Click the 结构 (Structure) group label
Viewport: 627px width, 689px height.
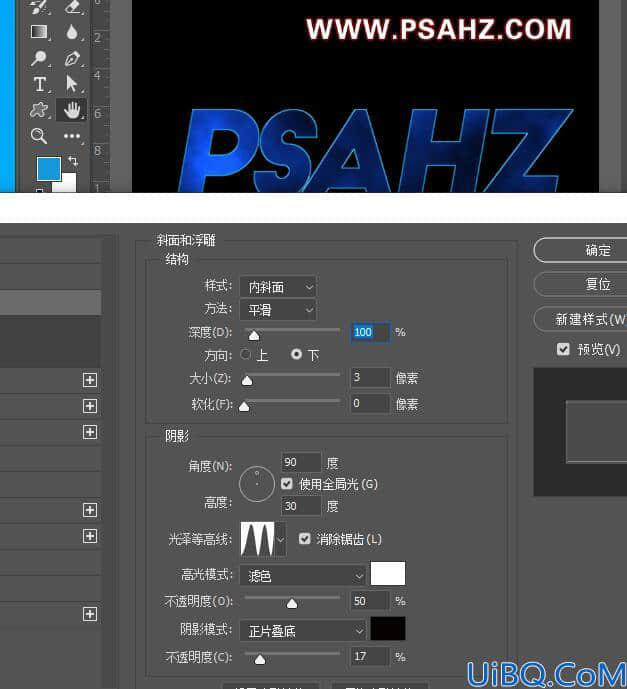tap(177, 259)
